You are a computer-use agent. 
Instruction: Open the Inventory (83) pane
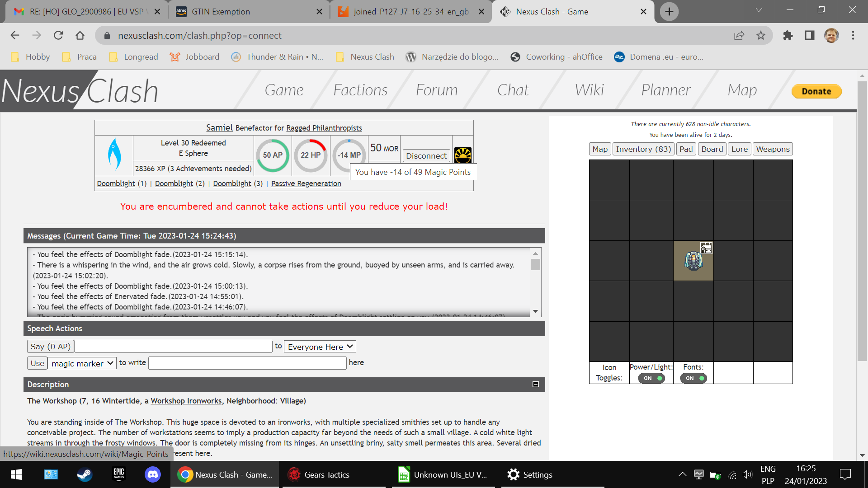(x=643, y=149)
